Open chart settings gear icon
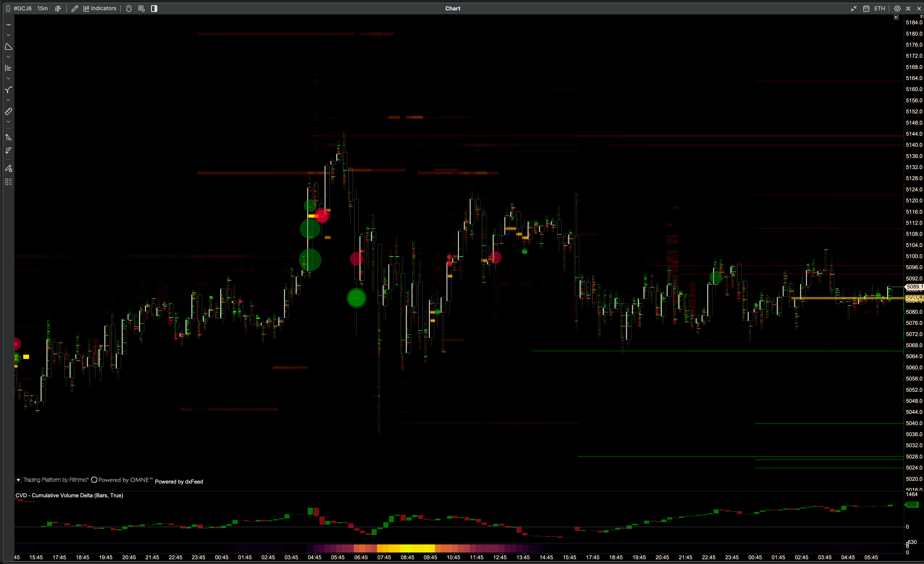Image resolution: width=924 pixels, height=564 pixels. point(897,8)
